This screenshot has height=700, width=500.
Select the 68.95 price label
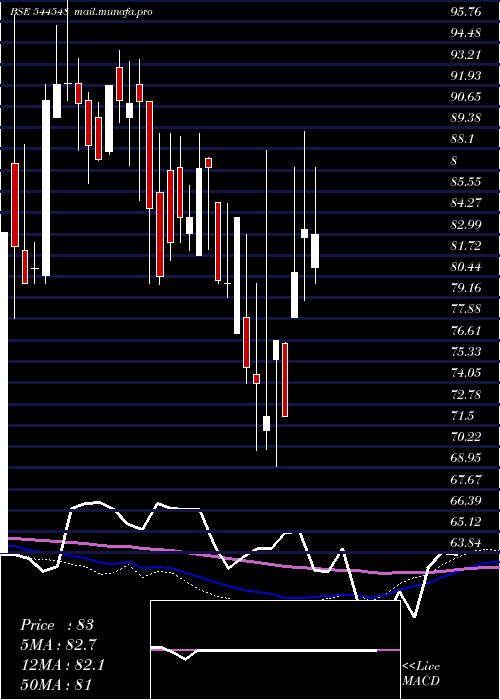tap(466, 458)
